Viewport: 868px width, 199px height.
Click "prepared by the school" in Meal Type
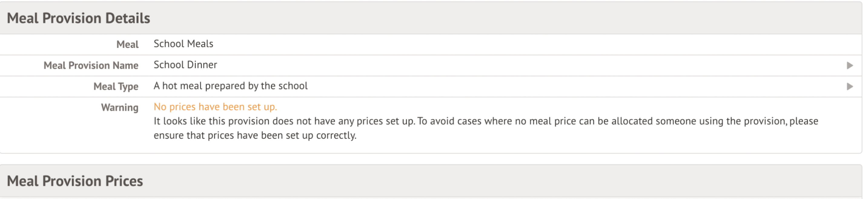tap(256, 86)
